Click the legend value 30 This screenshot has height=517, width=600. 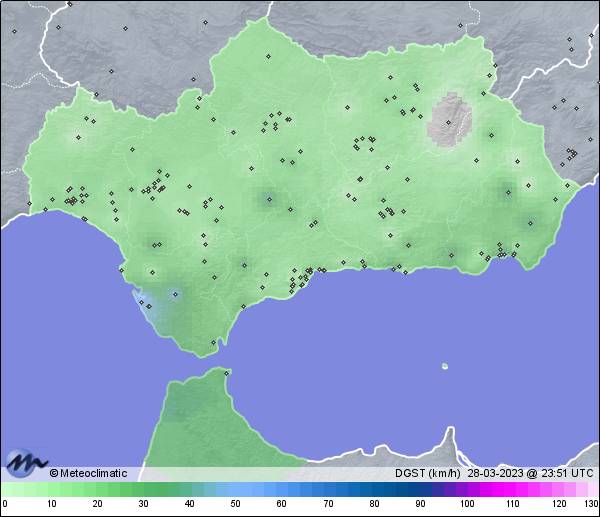point(143,504)
